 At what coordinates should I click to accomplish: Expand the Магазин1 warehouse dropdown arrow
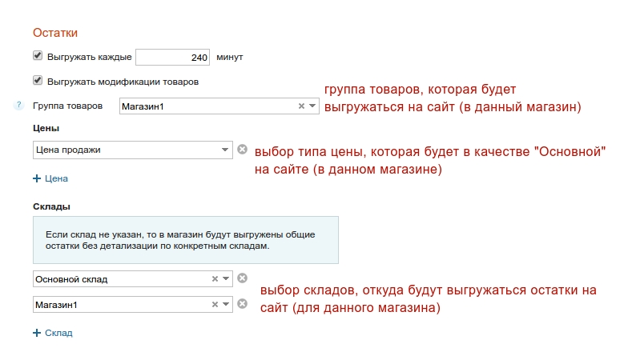pos(226,305)
